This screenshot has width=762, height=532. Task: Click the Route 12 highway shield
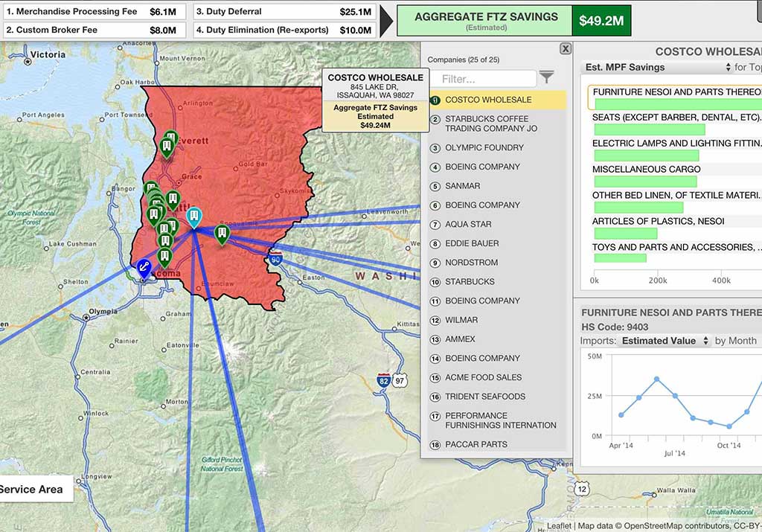pyautogui.click(x=582, y=489)
